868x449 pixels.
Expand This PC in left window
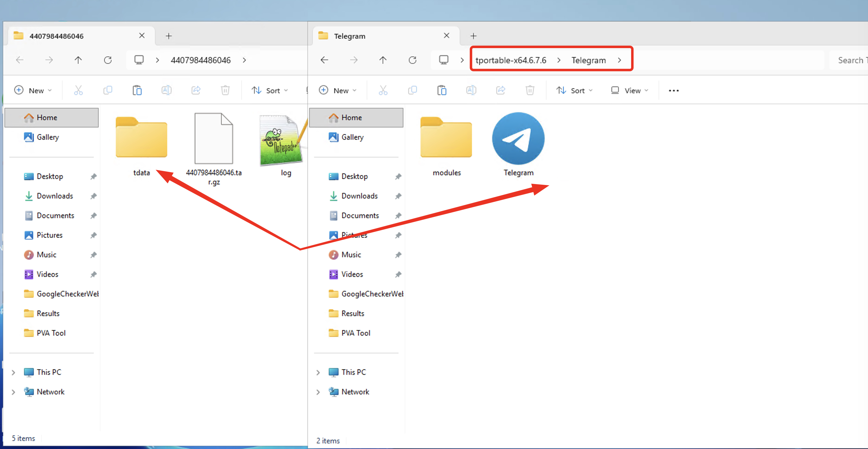pos(13,372)
